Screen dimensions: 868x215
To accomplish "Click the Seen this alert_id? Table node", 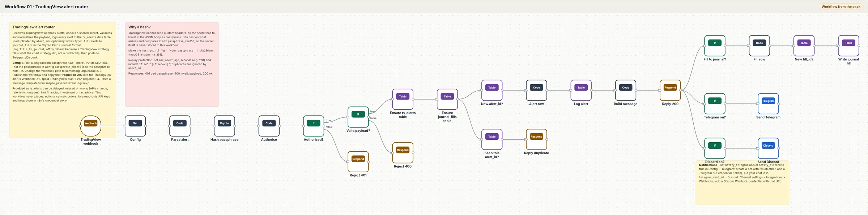I will [492, 139].
